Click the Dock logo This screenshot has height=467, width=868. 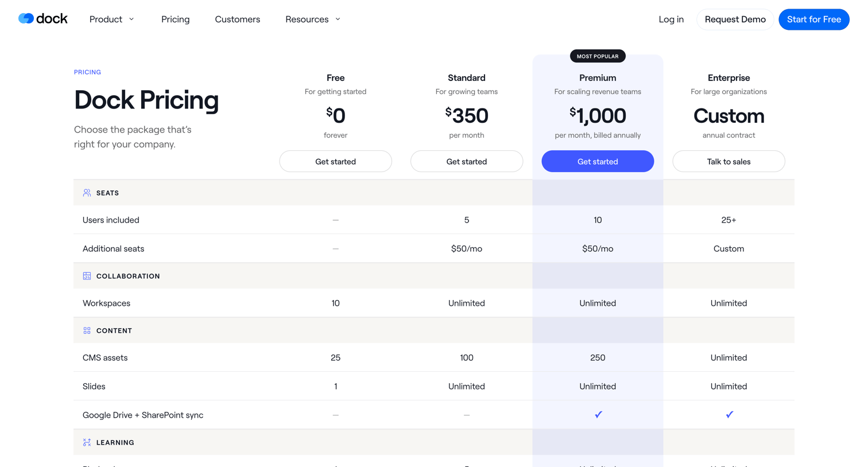pyautogui.click(x=43, y=19)
